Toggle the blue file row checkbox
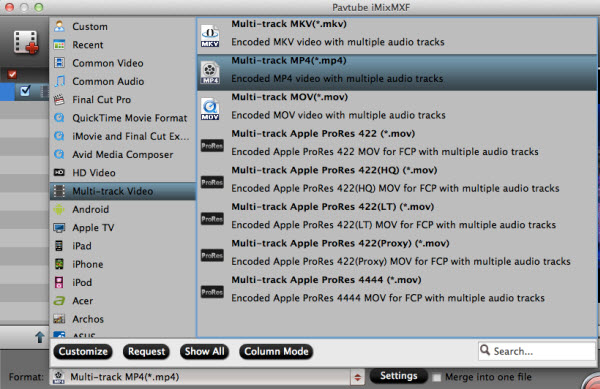Image resolution: width=600 pixels, height=389 pixels. (25, 91)
